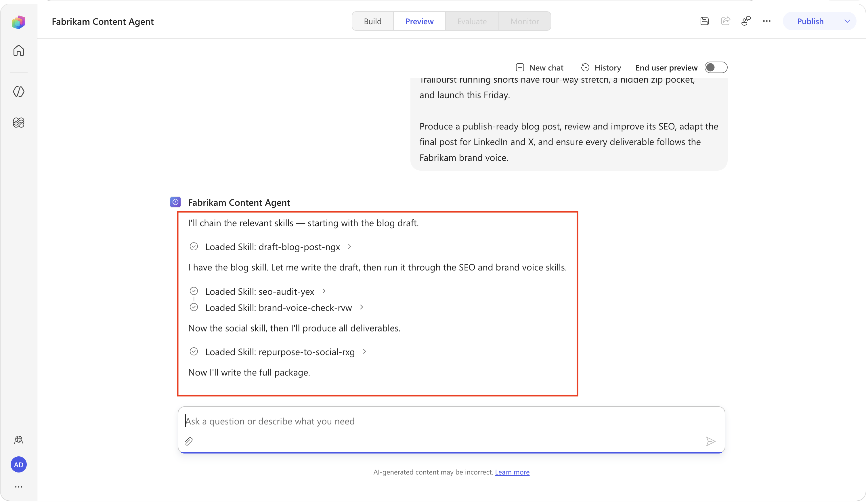Click 'I'll chain the relevant skills' message line
Screen dimensions: 868x503
303,223
